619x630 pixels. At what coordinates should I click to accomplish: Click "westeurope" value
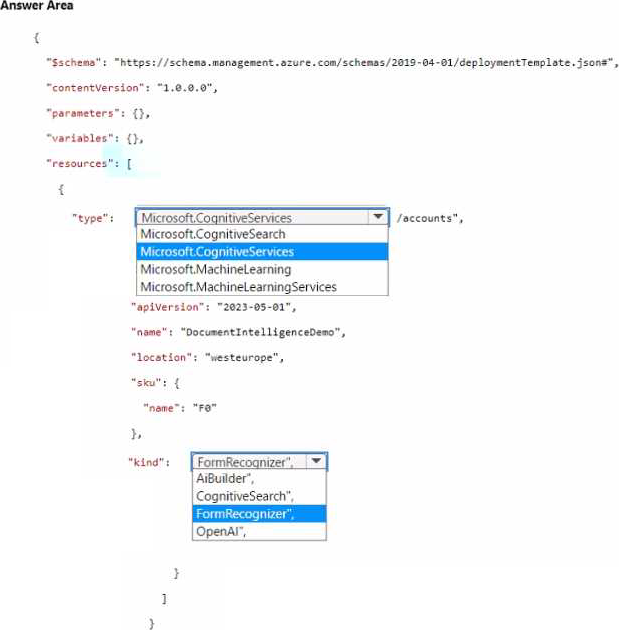tap(242, 358)
